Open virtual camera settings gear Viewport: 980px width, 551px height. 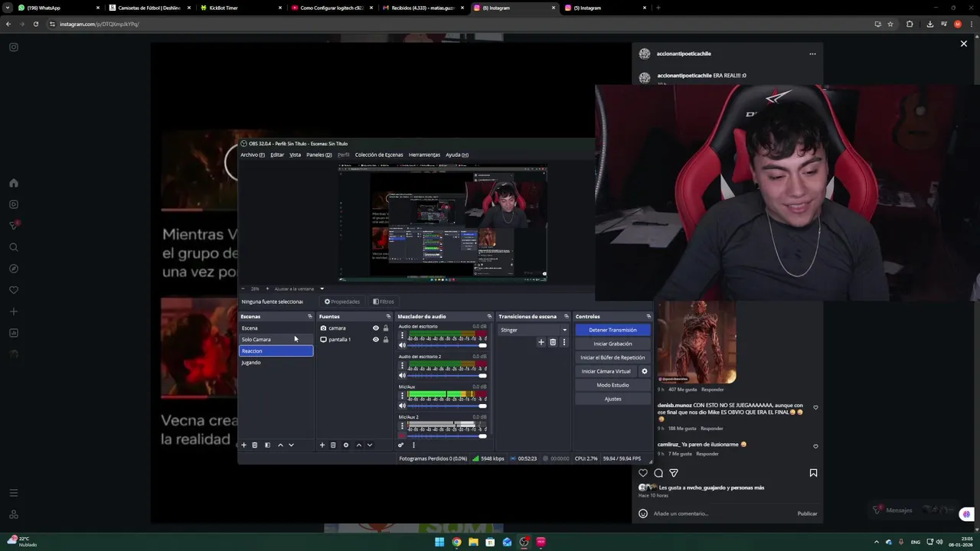click(x=644, y=371)
